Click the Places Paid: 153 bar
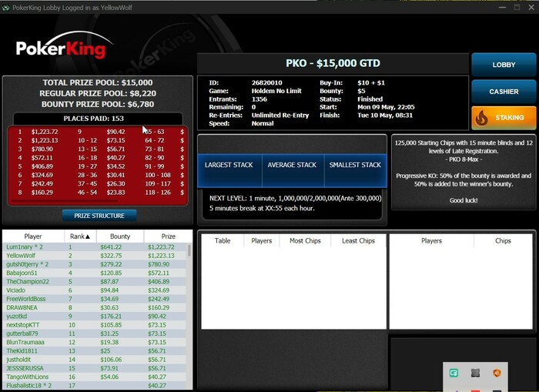The image size is (539, 392). [x=98, y=119]
